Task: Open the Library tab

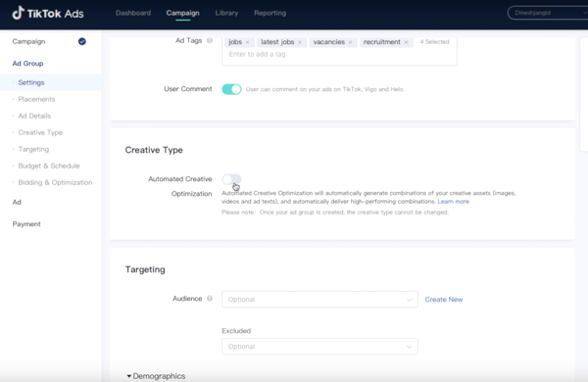Action: tap(226, 13)
